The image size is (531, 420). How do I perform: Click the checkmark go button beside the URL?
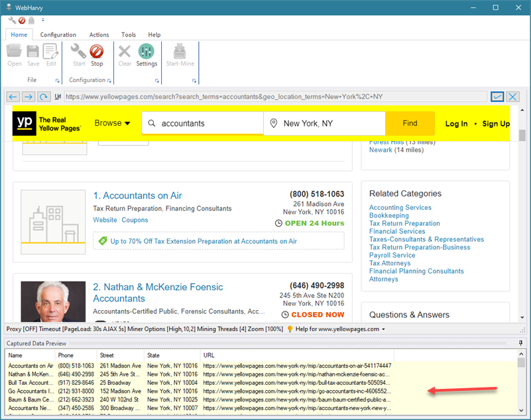tap(497, 97)
